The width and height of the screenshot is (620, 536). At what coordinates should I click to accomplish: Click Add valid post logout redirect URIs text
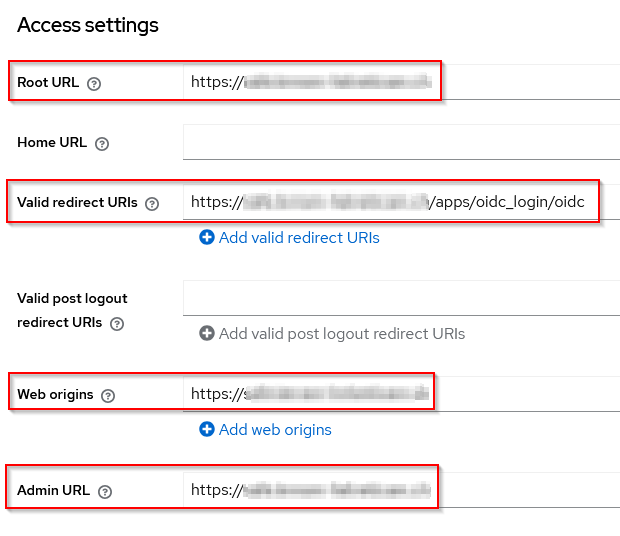[342, 334]
